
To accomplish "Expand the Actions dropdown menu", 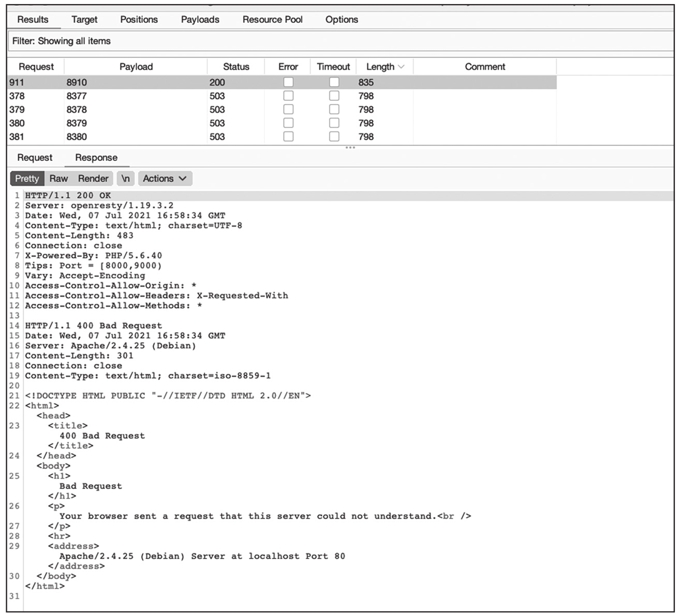I will [x=165, y=179].
